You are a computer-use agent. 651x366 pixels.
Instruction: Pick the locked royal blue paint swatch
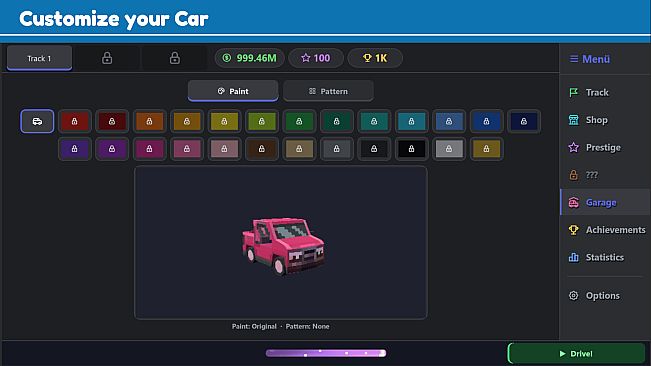[x=486, y=121]
